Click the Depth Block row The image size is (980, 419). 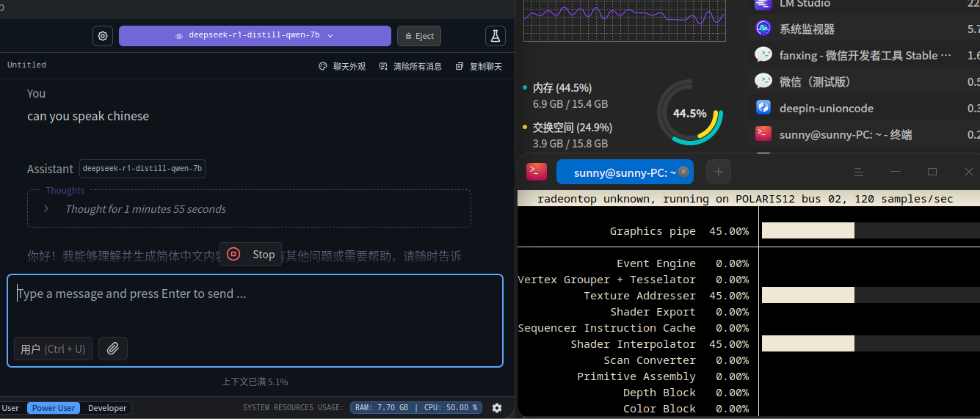(x=686, y=393)
